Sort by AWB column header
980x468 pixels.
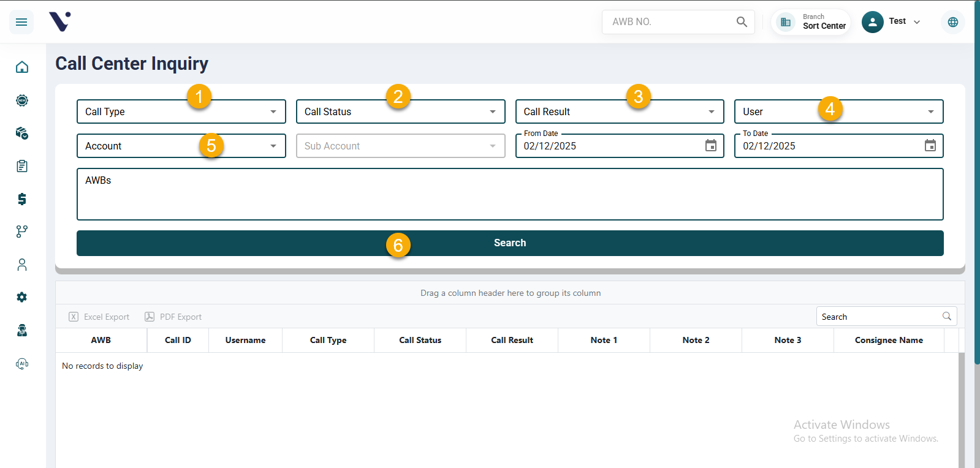click(101, 340)
